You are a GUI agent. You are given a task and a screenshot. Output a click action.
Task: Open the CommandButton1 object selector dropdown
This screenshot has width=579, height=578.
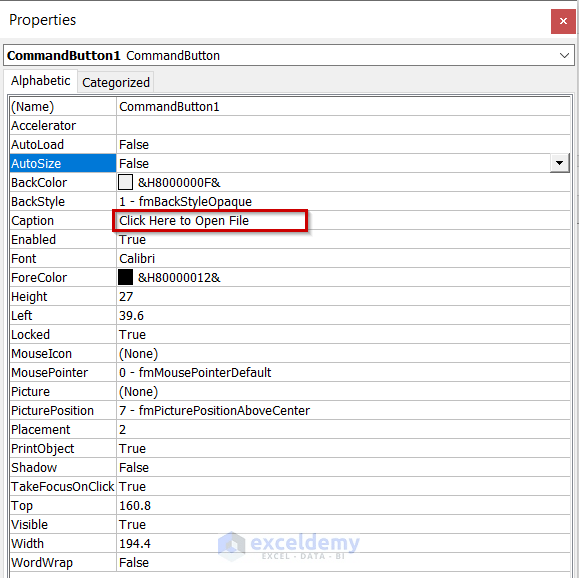click(x=564, y=56)
